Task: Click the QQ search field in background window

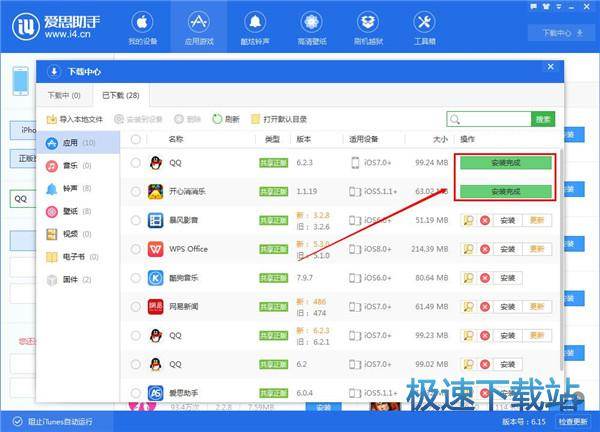Action: tap(23, 199)
